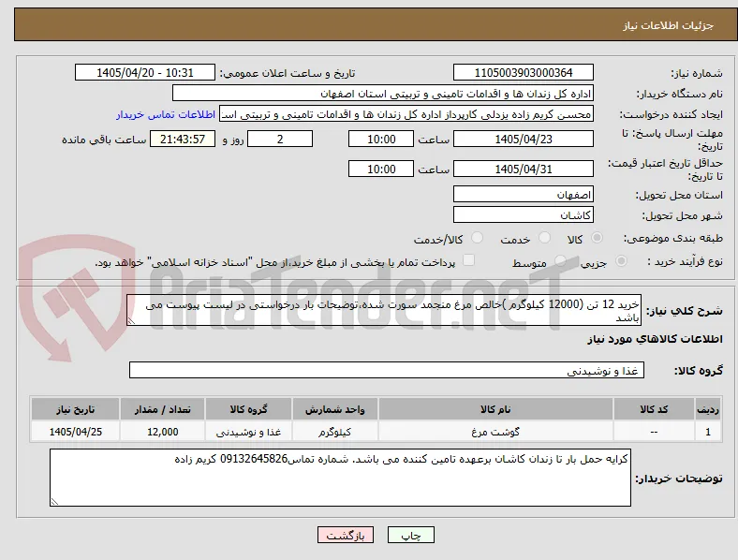The height and width of the screenshot is (560, 738).
Task: Click the بازگشت back button
Action: click(346, 535)
